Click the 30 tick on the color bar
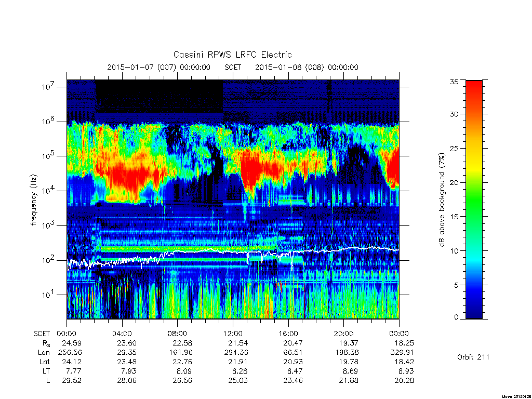 click(x=454, y=114)
